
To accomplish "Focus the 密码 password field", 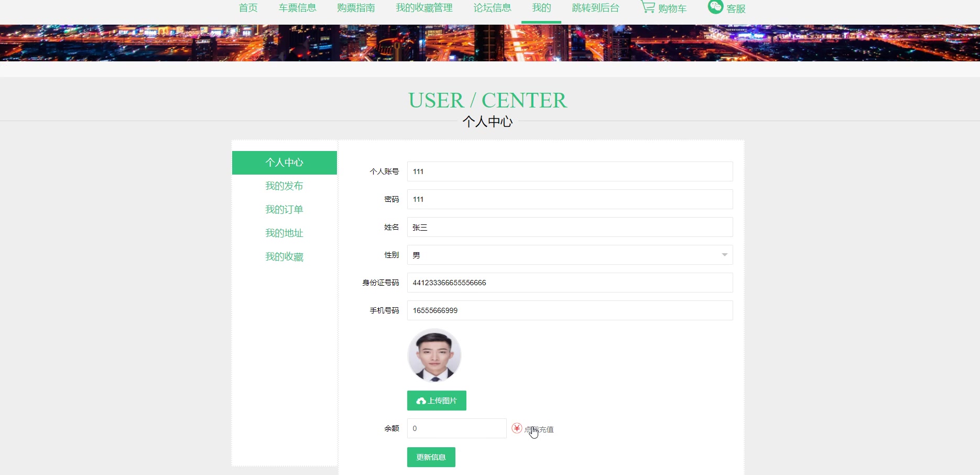I will [x=570, y=199].
